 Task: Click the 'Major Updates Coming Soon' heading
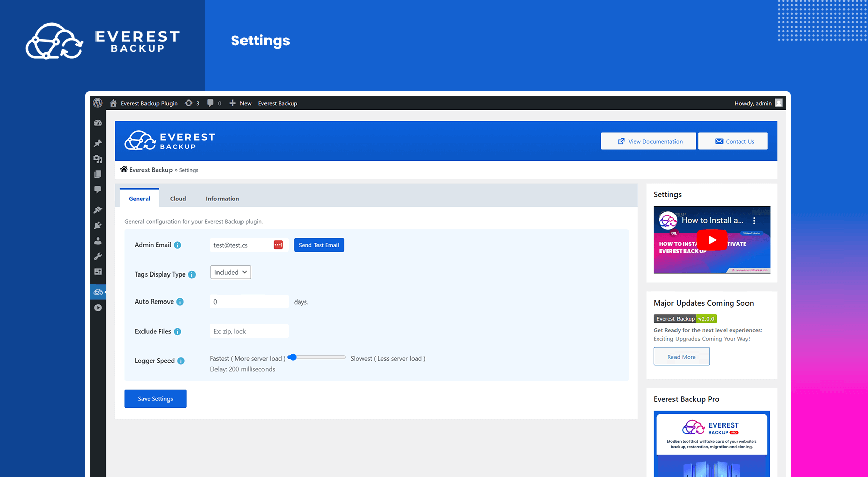(704, 303)
